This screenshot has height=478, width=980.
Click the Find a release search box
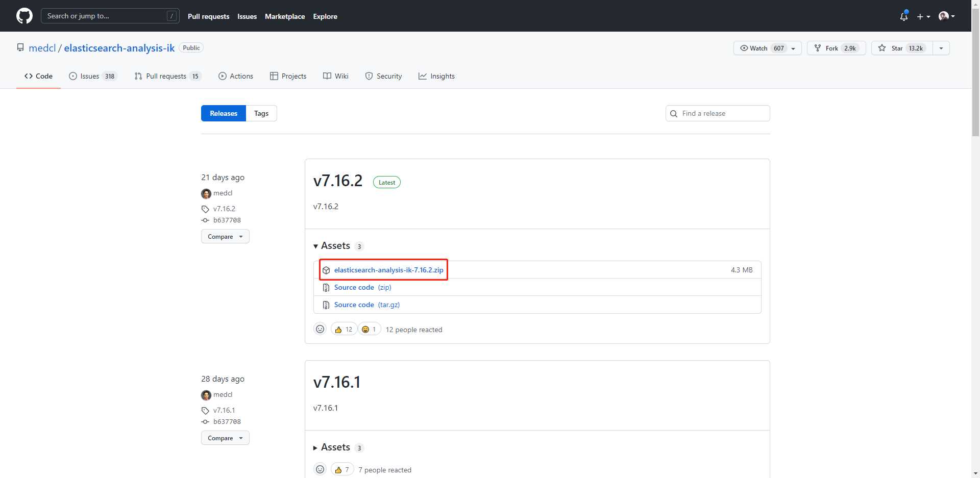718,113
